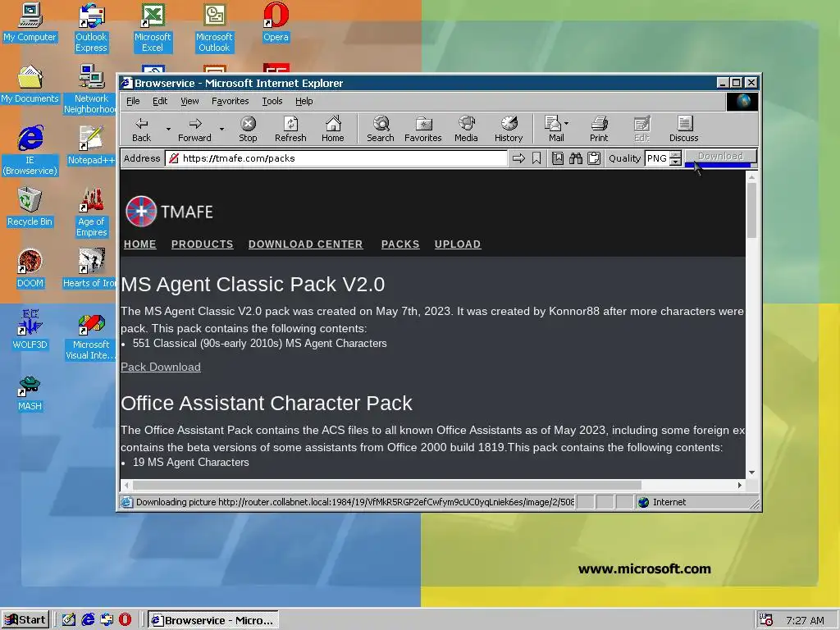Select the IE (Browservice) desktop icon

30,151
